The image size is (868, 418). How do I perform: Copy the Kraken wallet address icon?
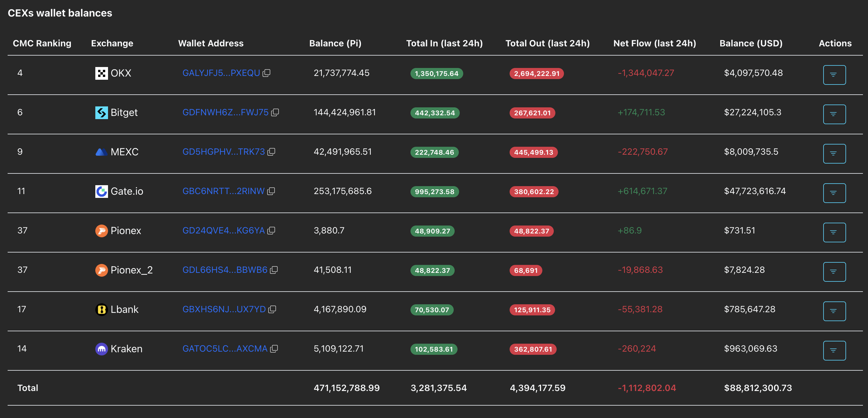coord(274,349)
